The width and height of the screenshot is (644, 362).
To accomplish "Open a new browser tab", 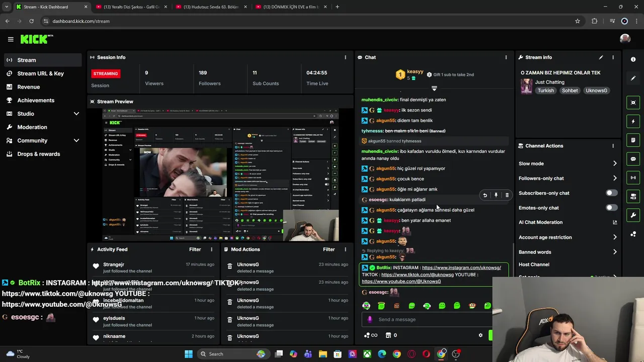I will pyautogui.click(x=337, y=7).
